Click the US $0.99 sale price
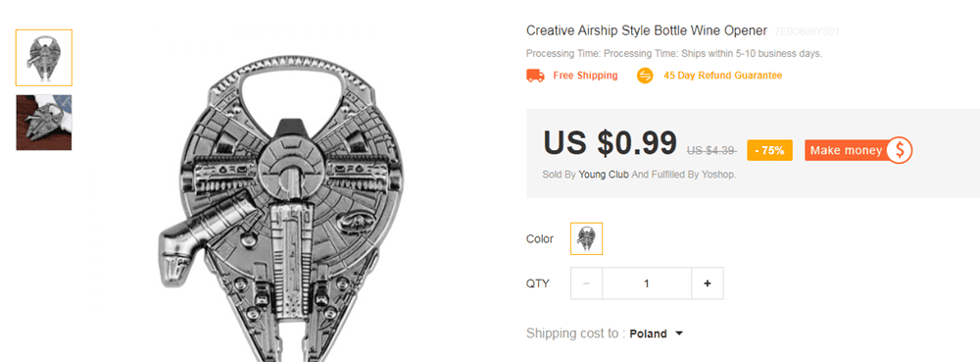Viewport: 980px width, 362px height. [610, 143]
